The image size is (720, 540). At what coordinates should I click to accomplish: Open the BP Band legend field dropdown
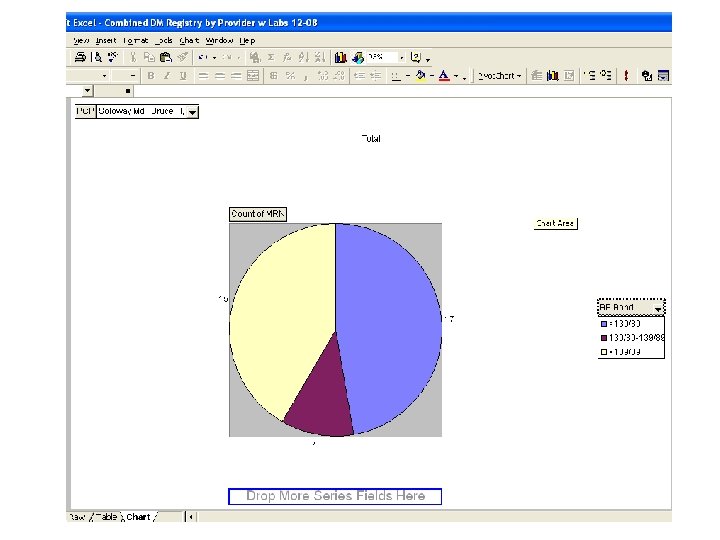click(x=658, y=308)
